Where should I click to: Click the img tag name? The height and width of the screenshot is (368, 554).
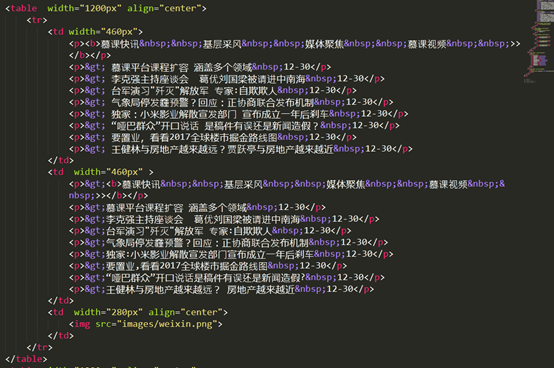(x=82, y=324)
